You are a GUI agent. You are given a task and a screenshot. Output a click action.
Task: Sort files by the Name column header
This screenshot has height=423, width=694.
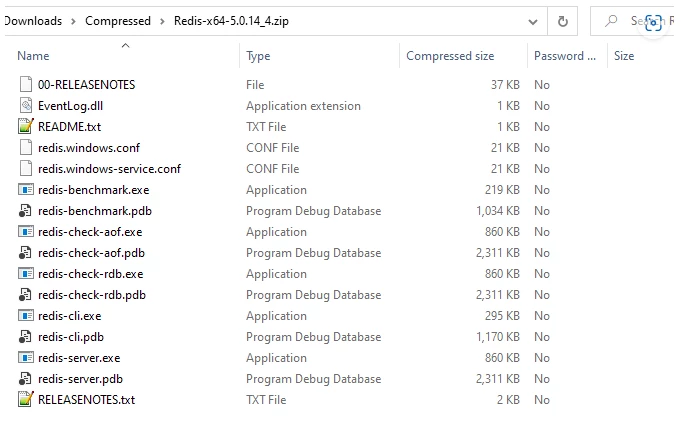[x=33, y=56]
